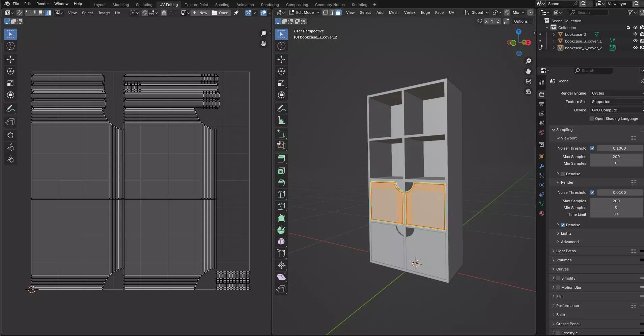Open the Modifiers properties tab
Viewport: 644px width, 336px height.
tap(542, 166)
